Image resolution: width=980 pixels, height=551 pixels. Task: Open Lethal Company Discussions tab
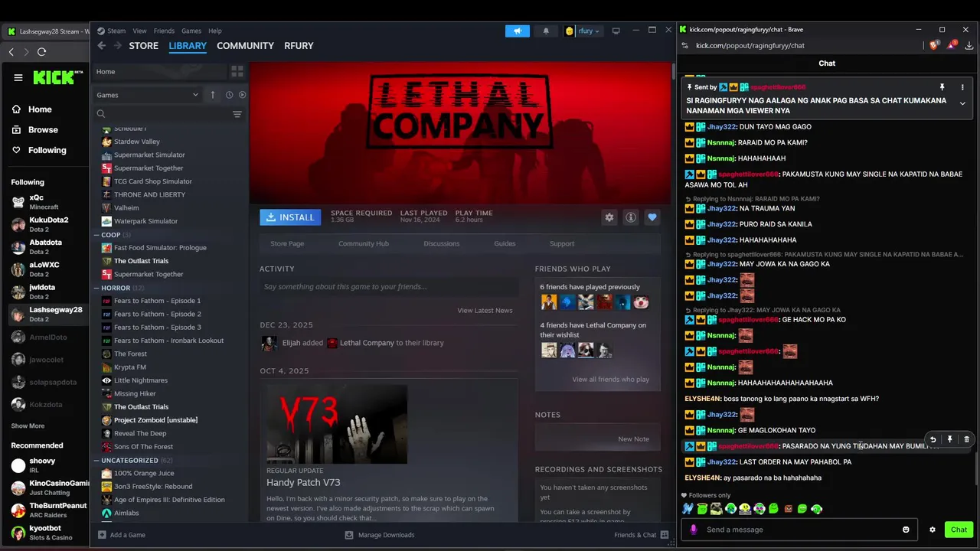pos(442,243)
